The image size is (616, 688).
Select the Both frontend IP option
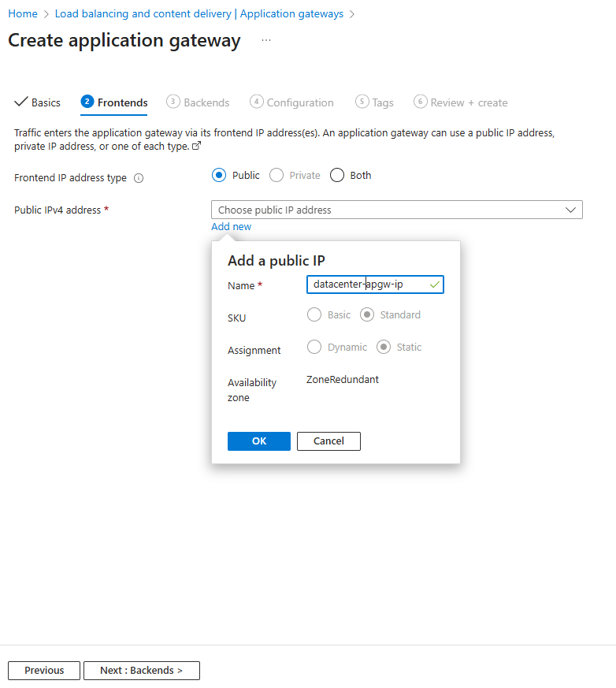tap(337, 175)
